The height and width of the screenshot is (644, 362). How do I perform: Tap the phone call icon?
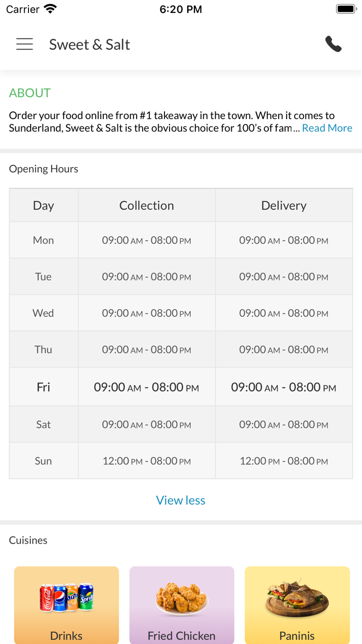point(333,45)
